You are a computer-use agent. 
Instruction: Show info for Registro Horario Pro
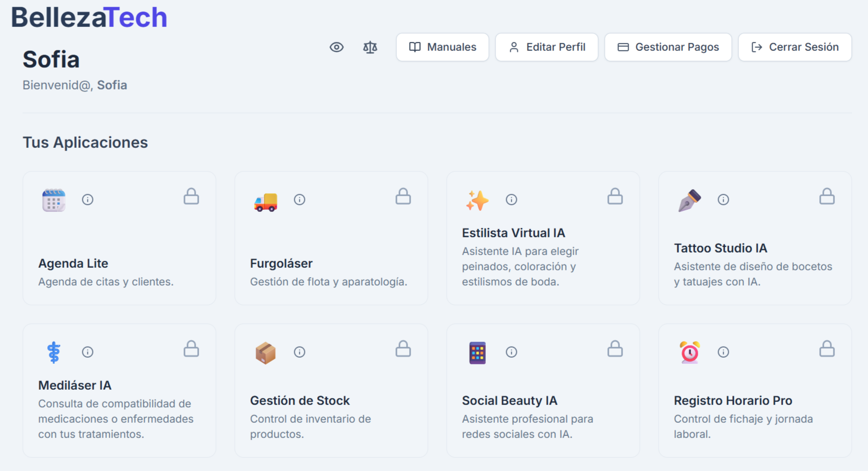pos(723,352)
